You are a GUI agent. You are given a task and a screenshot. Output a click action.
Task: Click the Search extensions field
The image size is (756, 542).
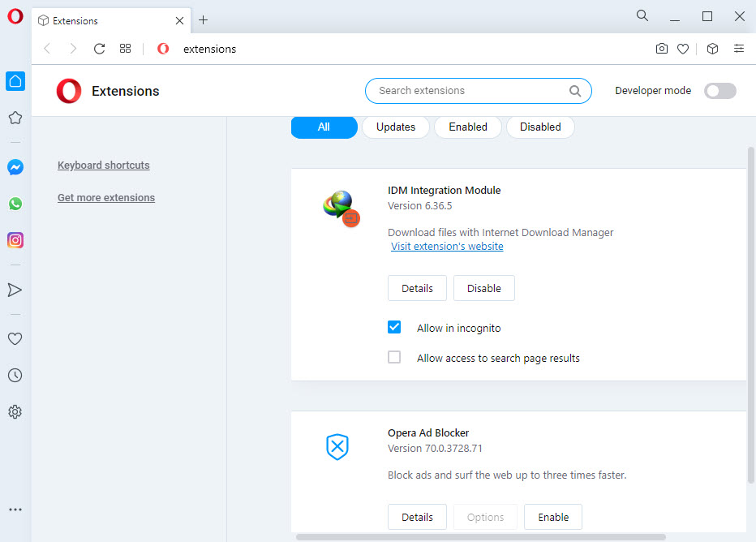[479, 91]
